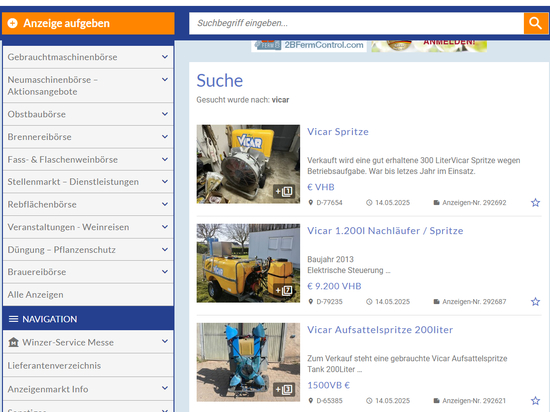This screenshot has height=412, width=550.
Task: Open the Vicar Spritze listing title
Action: (338, 131)
